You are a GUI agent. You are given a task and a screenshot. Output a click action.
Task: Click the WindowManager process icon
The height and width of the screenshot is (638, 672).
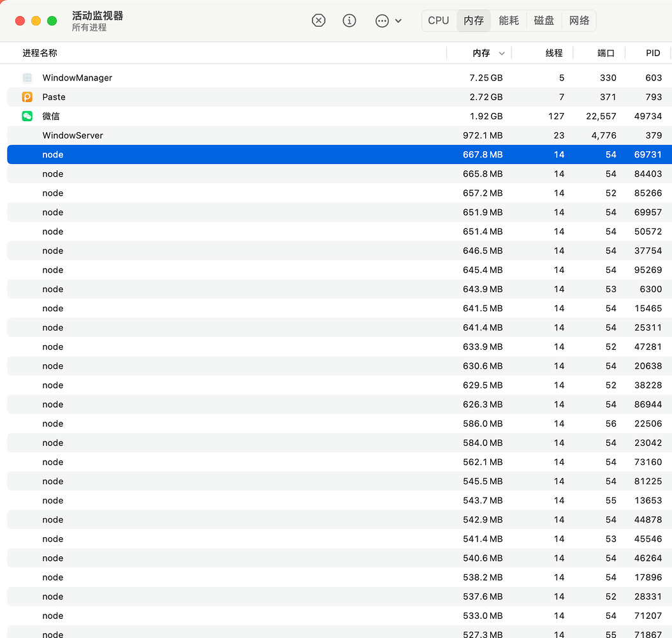[x=27, y=78]
